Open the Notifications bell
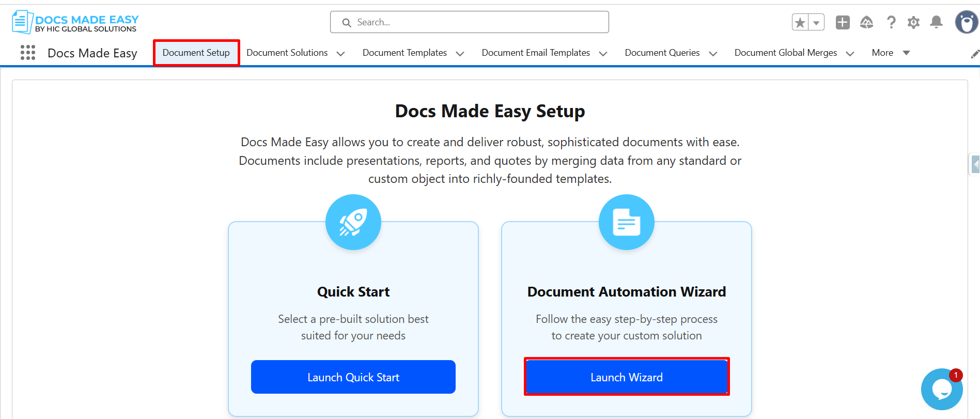Viewport: 980px width, 419px height. click(x=936, y=22)
